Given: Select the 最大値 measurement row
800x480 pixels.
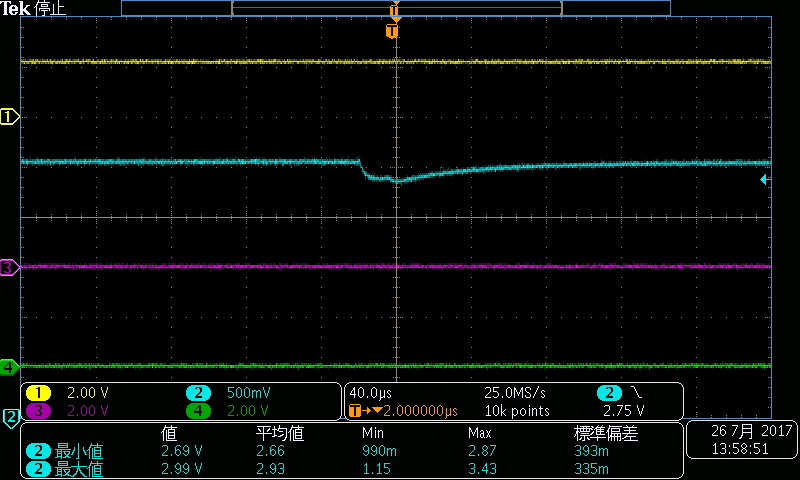Looking at the screenshot, I should point(352,469).
